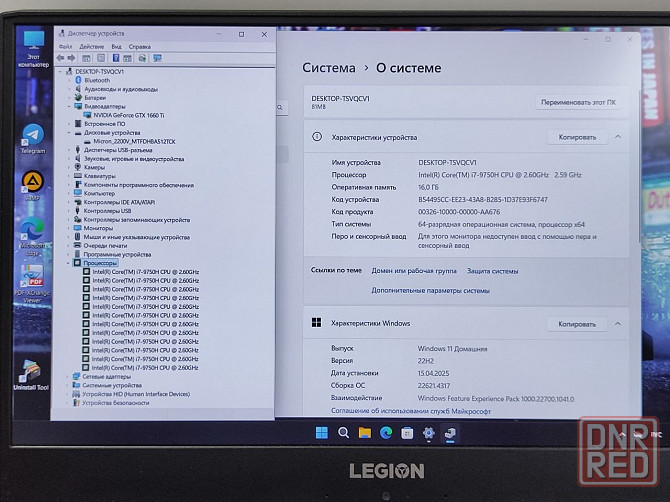Viewport: 670px width, 502px height.
Task: Click Копировать for device specifications
Action: coord(577,137)
